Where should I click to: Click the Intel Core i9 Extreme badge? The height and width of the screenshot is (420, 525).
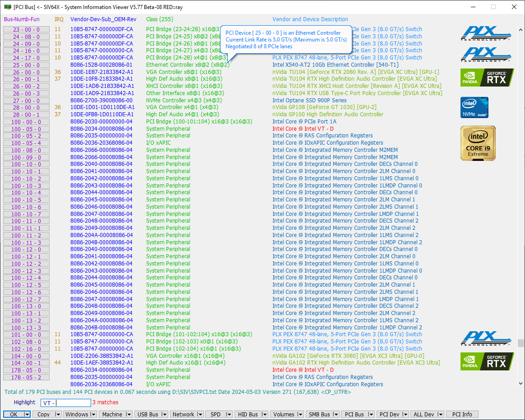coord(478,143)
